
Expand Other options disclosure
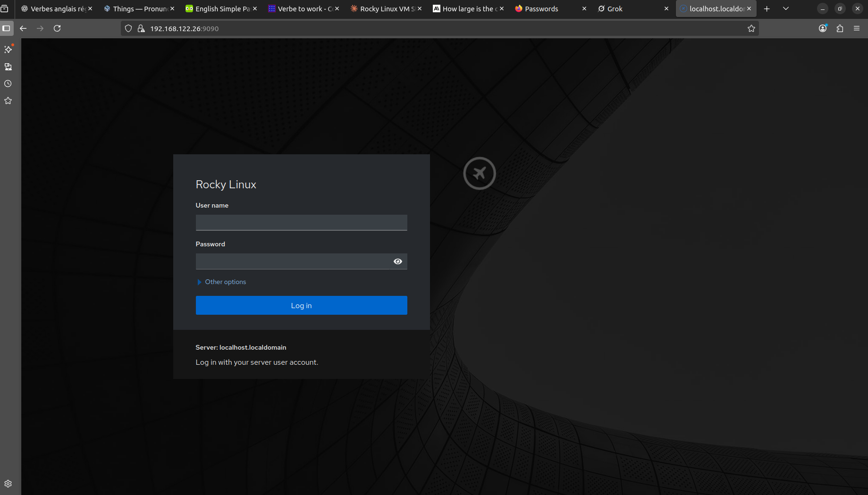tap(222, 282)
